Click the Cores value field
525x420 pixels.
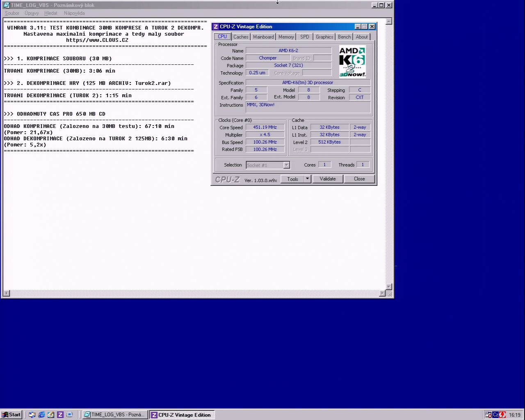click(x=324, y=164)
